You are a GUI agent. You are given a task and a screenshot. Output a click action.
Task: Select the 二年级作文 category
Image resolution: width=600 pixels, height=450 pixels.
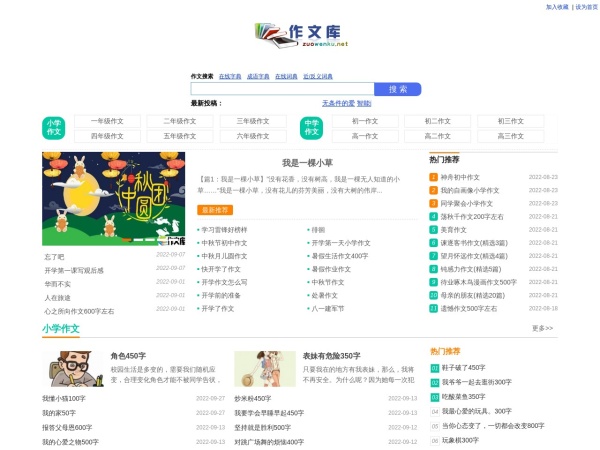(180, 121)
